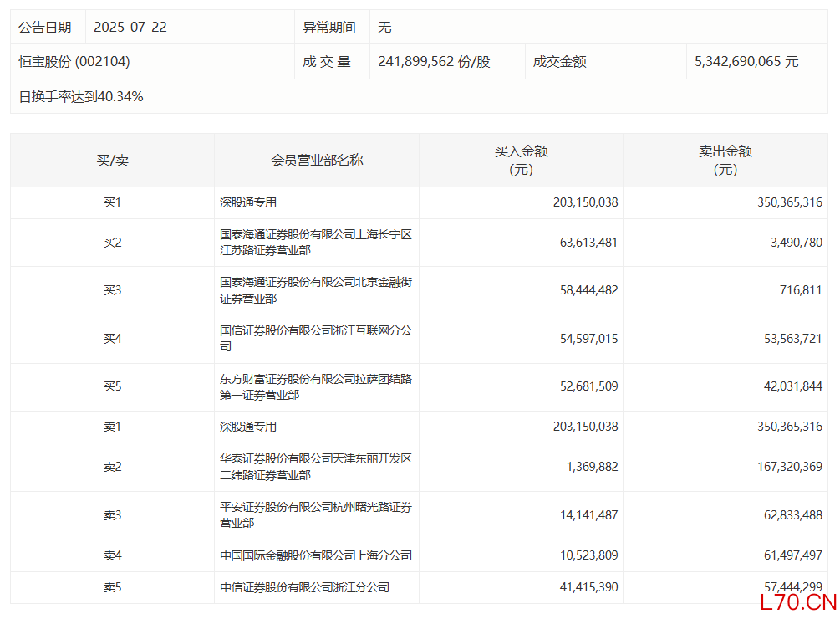Viewport: 840px width, 619px height.
Task: Select the 日换手率达到40.34% note row
Action: click(x=81, y=97)
